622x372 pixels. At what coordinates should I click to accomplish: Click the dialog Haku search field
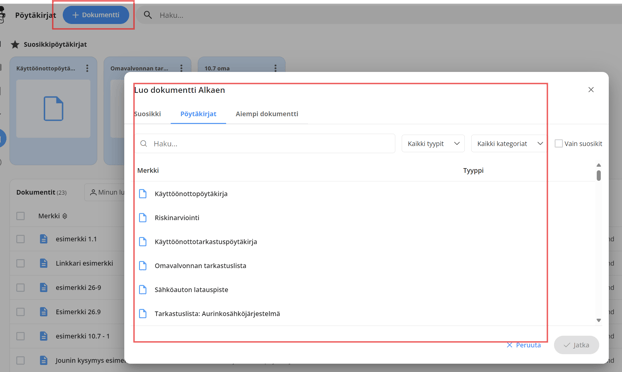coord(265,144)
